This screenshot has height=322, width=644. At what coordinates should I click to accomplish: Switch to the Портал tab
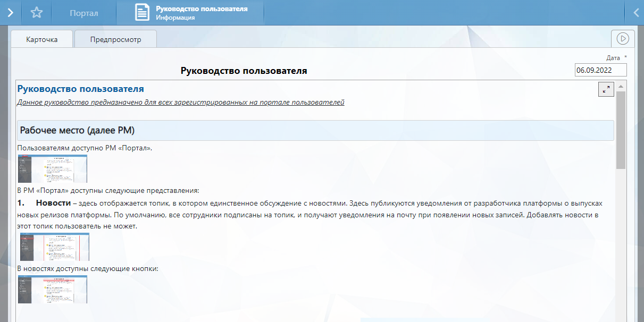point(84,13)
